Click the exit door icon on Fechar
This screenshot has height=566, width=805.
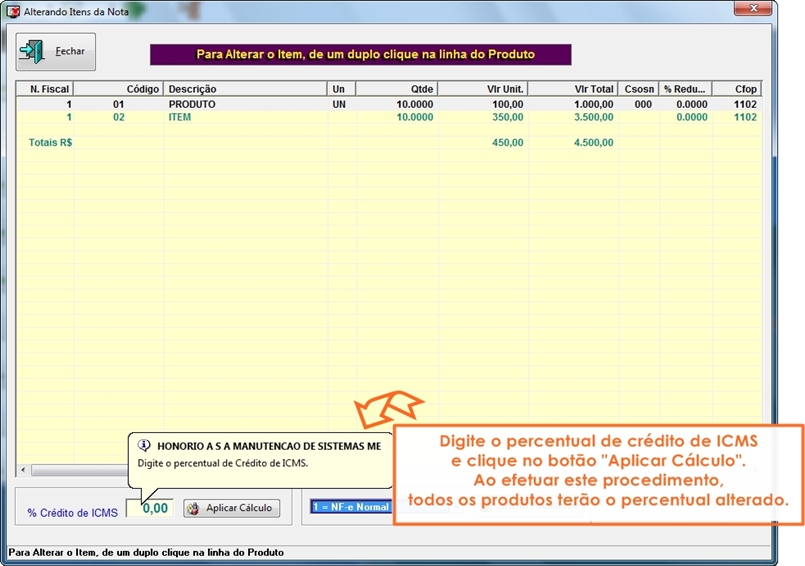point(32,51)
